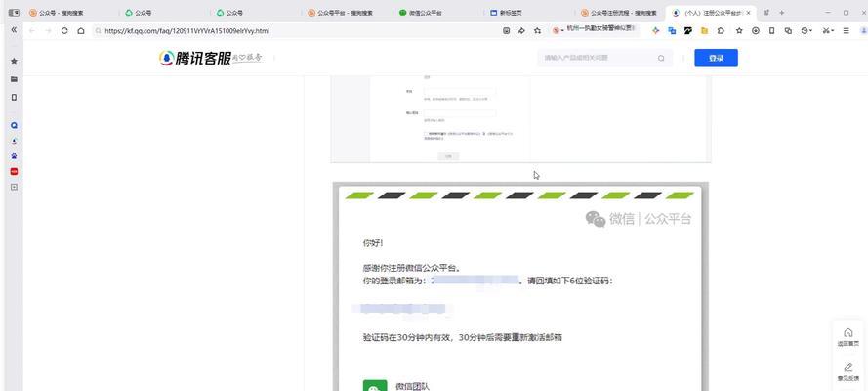
Task: Open history clock dropdown
Action: [x=806, y=31]
